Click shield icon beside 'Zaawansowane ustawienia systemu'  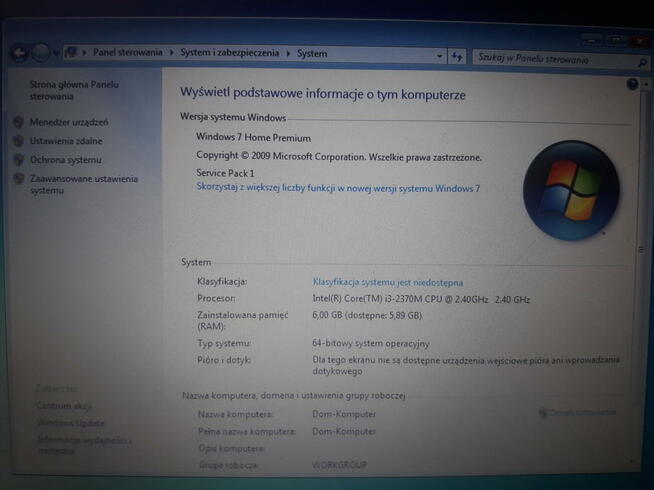pos(18,179)
